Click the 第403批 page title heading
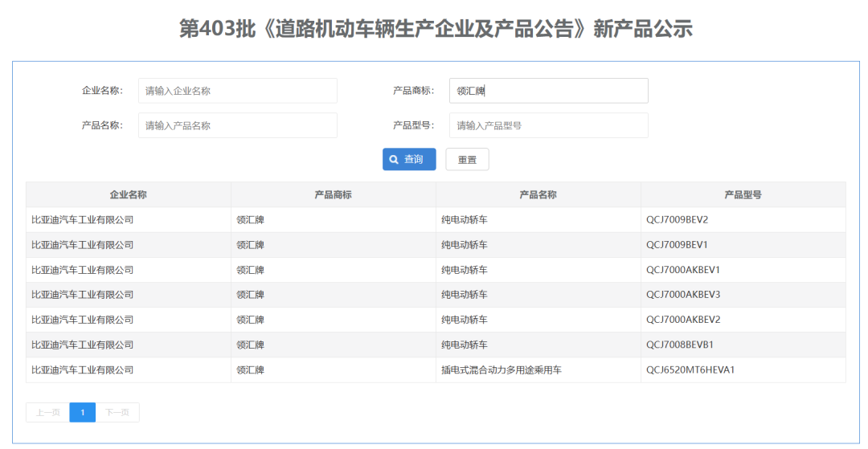Viewport: 868px width, 449px height. click(436, 28)
